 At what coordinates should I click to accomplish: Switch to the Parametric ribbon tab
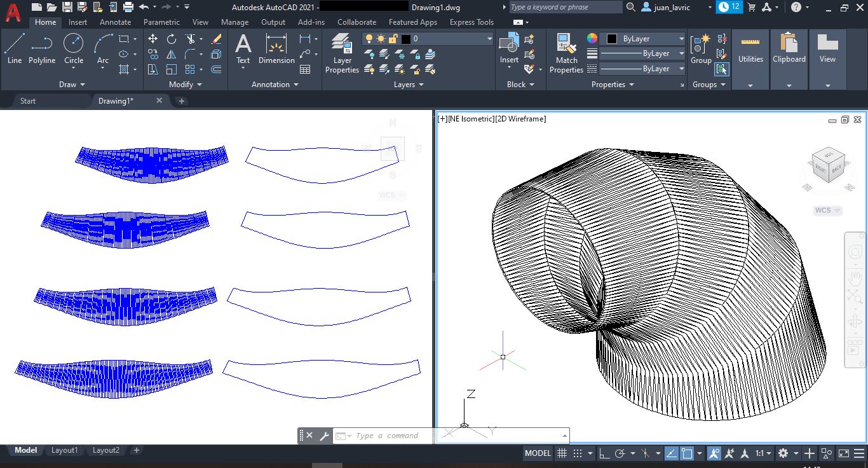161,22
